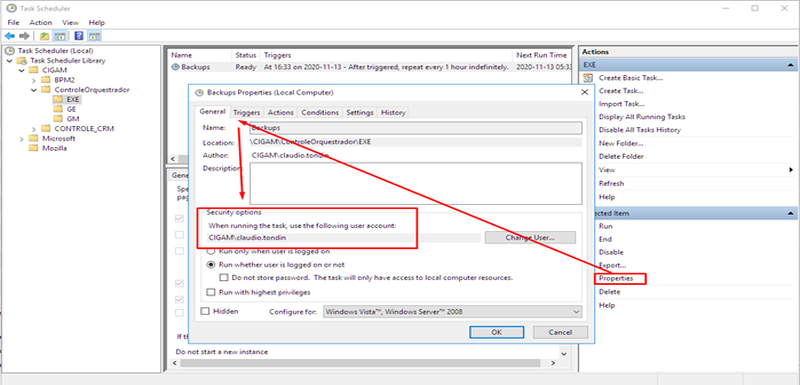Click Import Task... action
800x385 pixels.
tap(620, 104)
